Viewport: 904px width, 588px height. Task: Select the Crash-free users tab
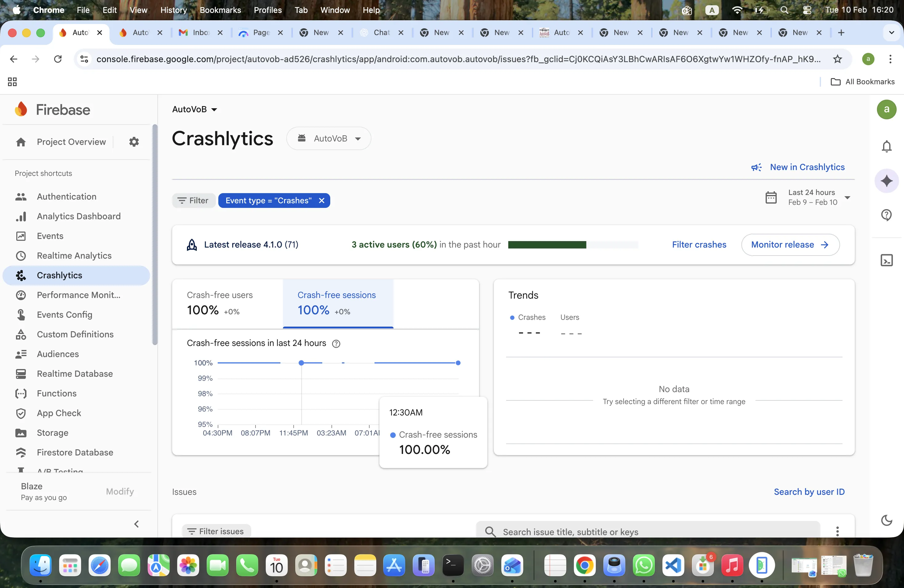click(x=227, y=304)
